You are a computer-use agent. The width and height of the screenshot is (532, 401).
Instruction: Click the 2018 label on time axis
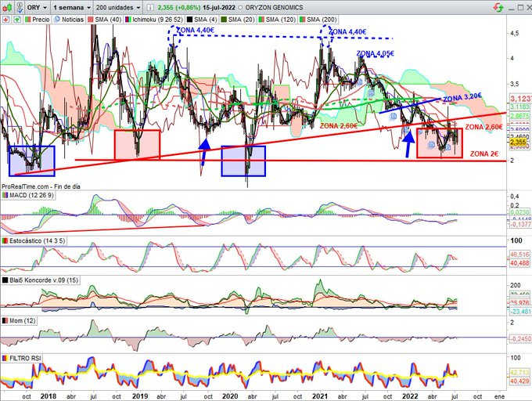[x=49, y=396]
